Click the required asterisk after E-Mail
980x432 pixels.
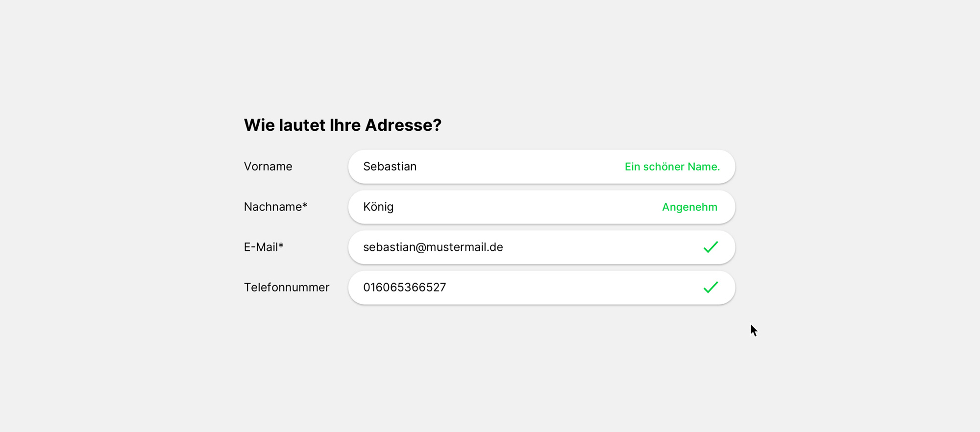point(281,245)
